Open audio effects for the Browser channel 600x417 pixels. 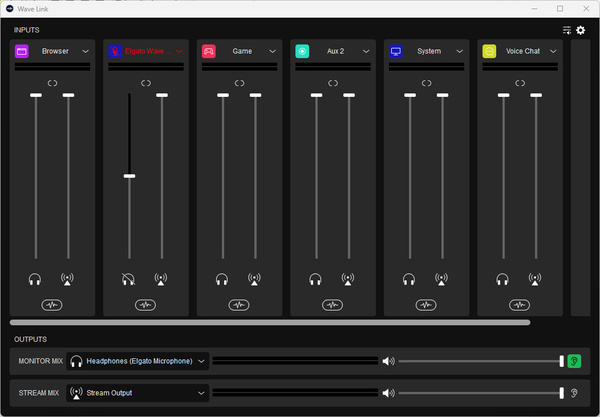coord(52,304)
